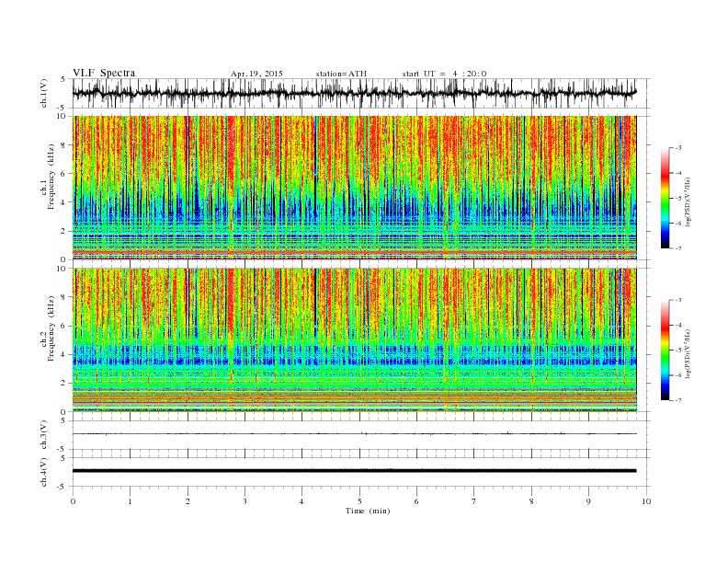Screen dimensions: 728x563
Task: Click tick label "4" on the Time axis
Action: (x=301, y=501)
